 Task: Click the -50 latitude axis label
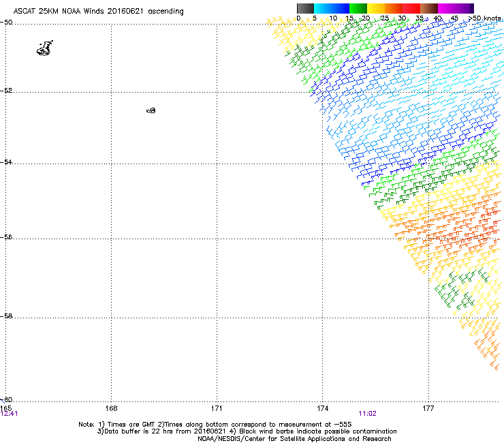click(x=6, y=22)
